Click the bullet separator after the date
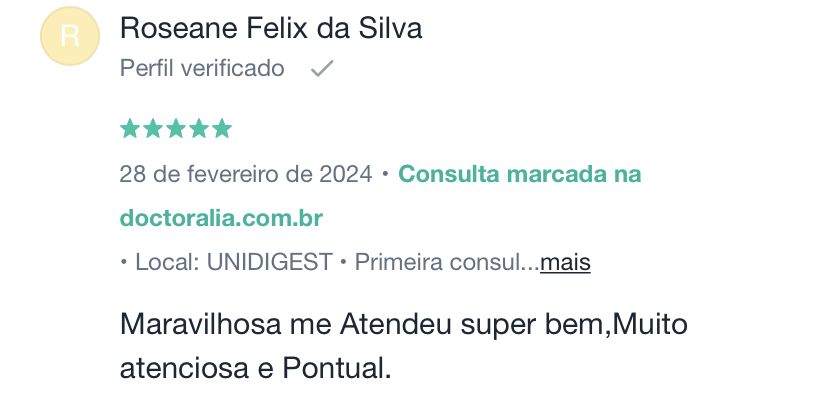The width and height of the screenshot is (828, 416). tap(385, 174)
